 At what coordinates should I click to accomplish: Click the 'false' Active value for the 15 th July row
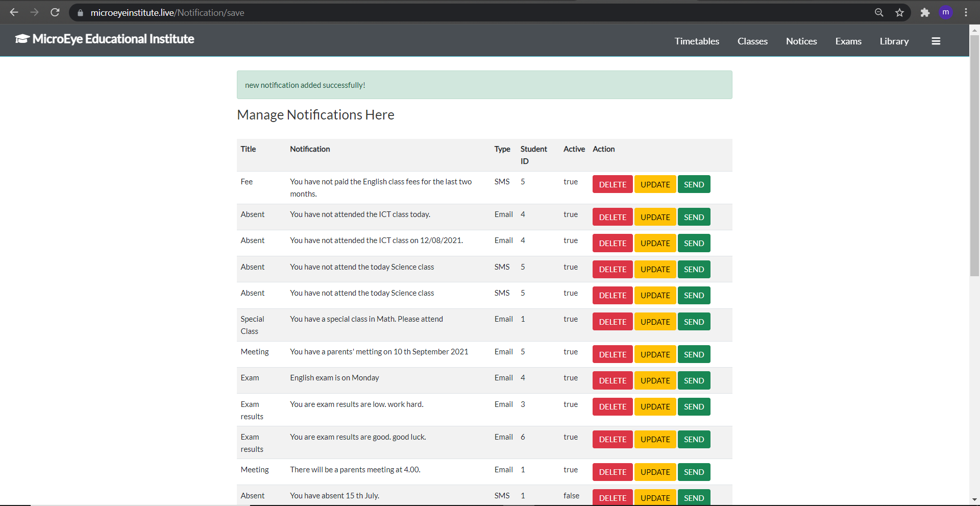tap(571, 495)
